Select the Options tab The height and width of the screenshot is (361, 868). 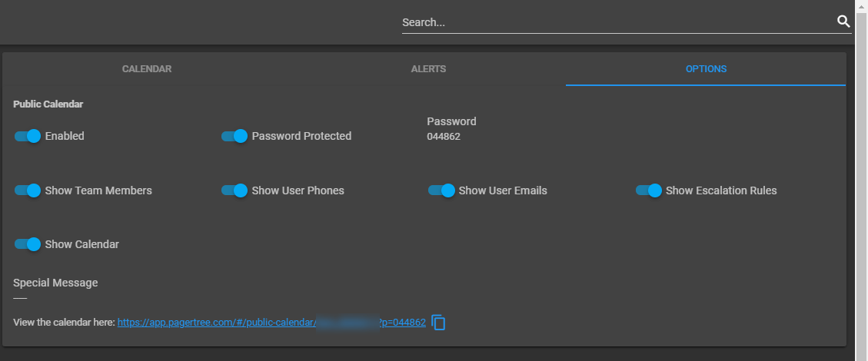click(706, 69)
